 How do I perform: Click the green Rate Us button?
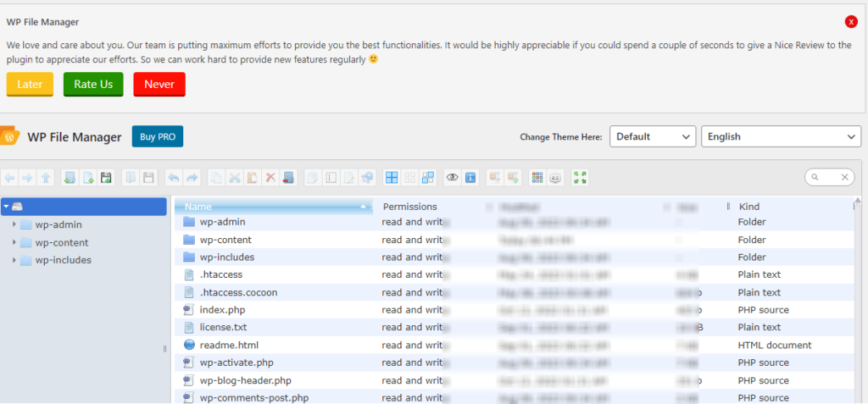point(93,84)
